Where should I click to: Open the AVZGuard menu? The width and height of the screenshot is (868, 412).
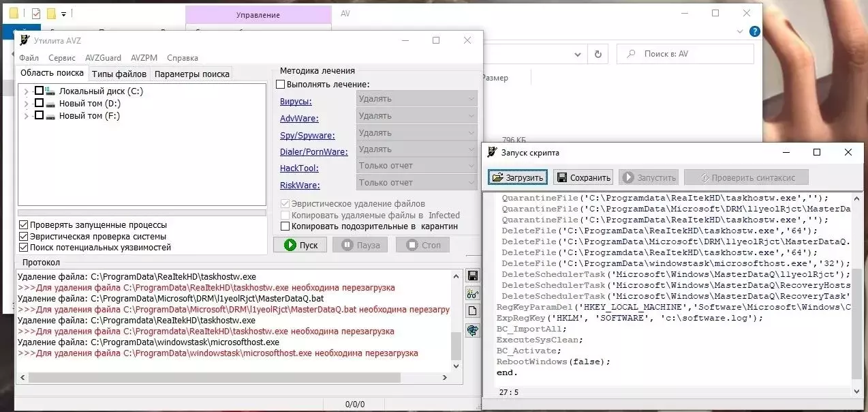tap(103, 58)
